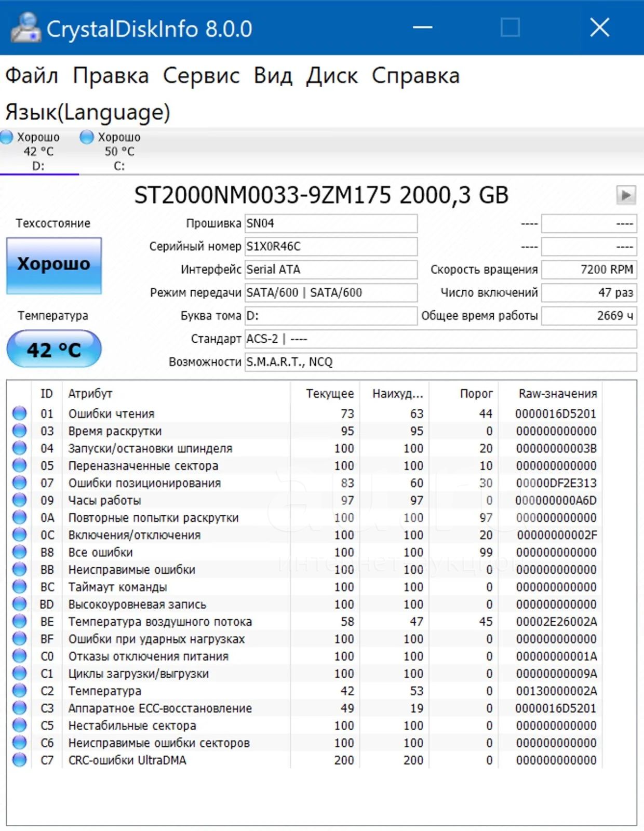Click raw value 00000000A6D in Часы работы
The image size is (644, 831).
(556, 500)
